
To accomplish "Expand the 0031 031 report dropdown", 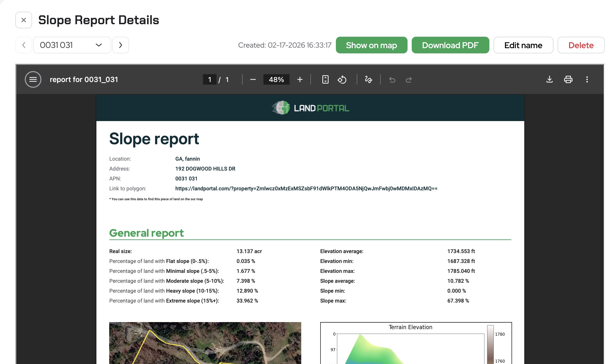I will point(72,45).
